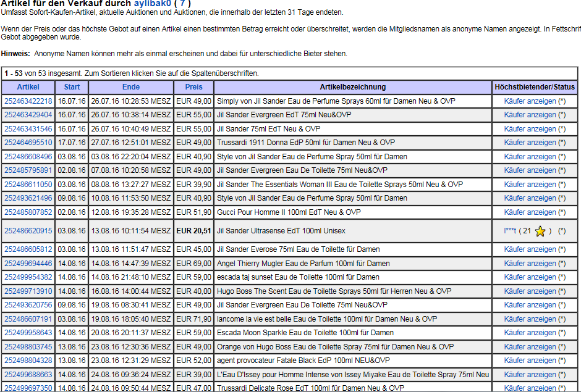Select start date 17.07.16 cell
This screenshot has width=581, height=392.
(x=72, y=143)
